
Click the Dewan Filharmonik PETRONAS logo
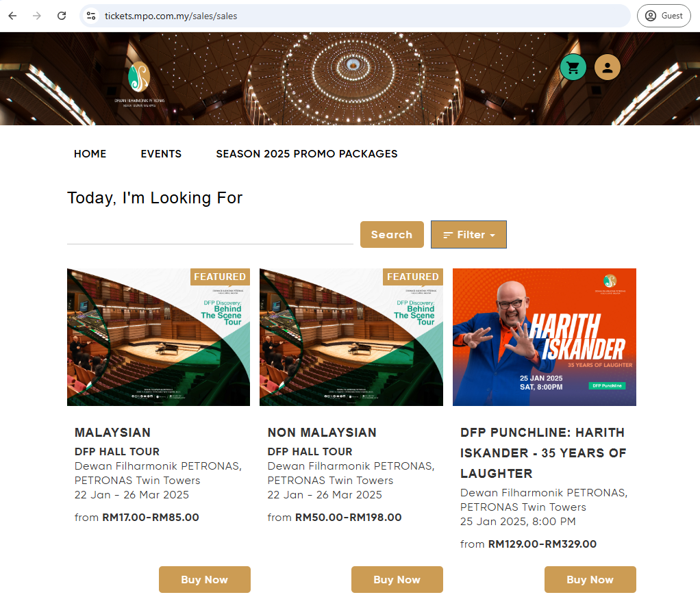[x=139, y=84]
